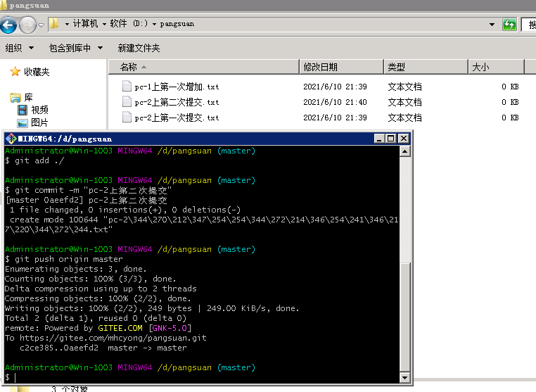Select the file pc-2上第一次提交.txt

tap(177, 118)
